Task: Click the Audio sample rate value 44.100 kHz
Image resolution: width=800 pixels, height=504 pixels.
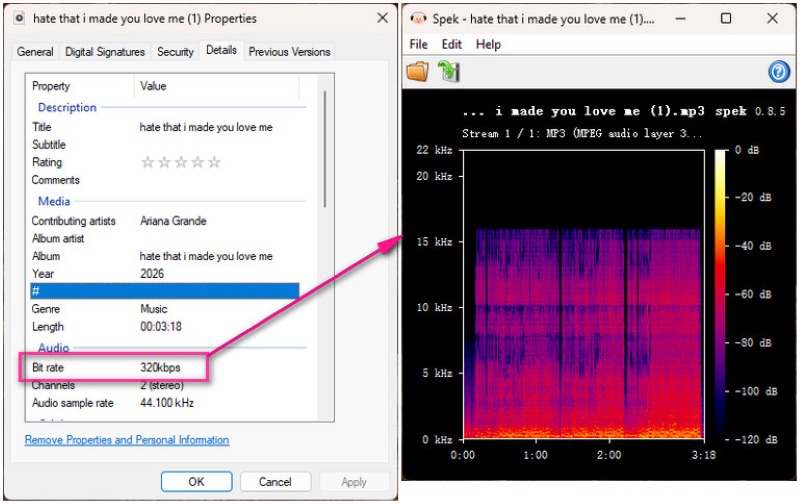Action: [167, 403]
